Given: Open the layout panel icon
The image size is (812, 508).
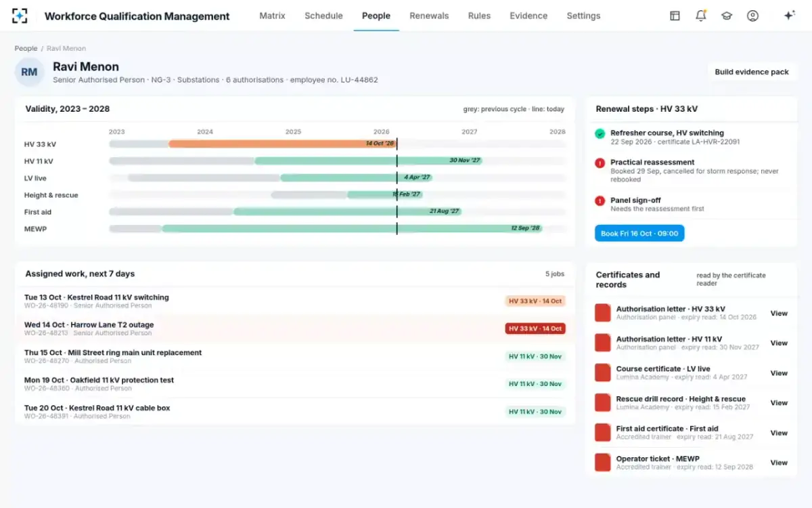Looking at the screenshot, I should pos(675,16).
